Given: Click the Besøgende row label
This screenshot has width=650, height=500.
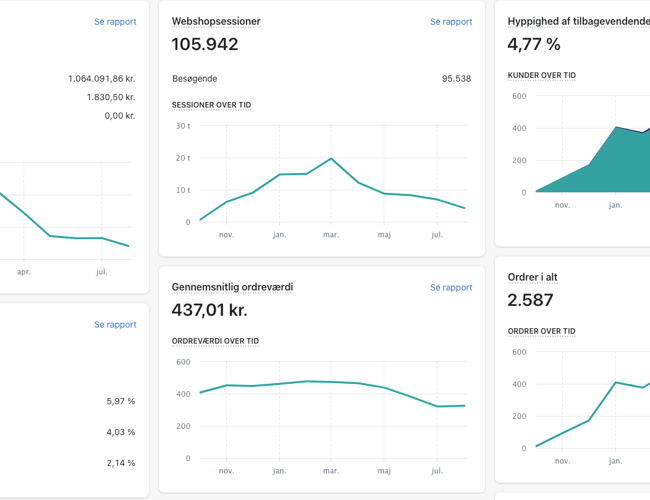Looking at the screenshot, I should point(194,78).
